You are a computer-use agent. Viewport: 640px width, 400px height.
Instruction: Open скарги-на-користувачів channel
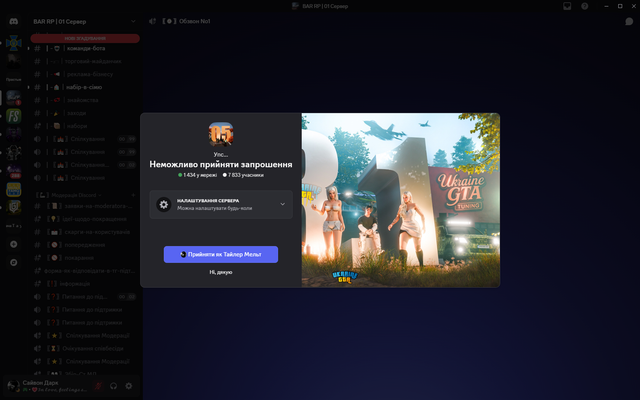84,232
